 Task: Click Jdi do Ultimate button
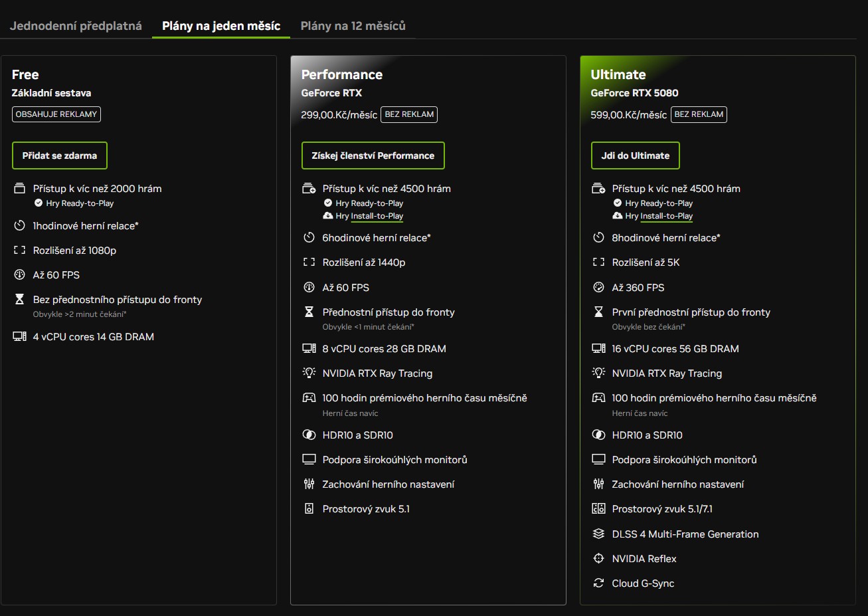pos(636,155)
